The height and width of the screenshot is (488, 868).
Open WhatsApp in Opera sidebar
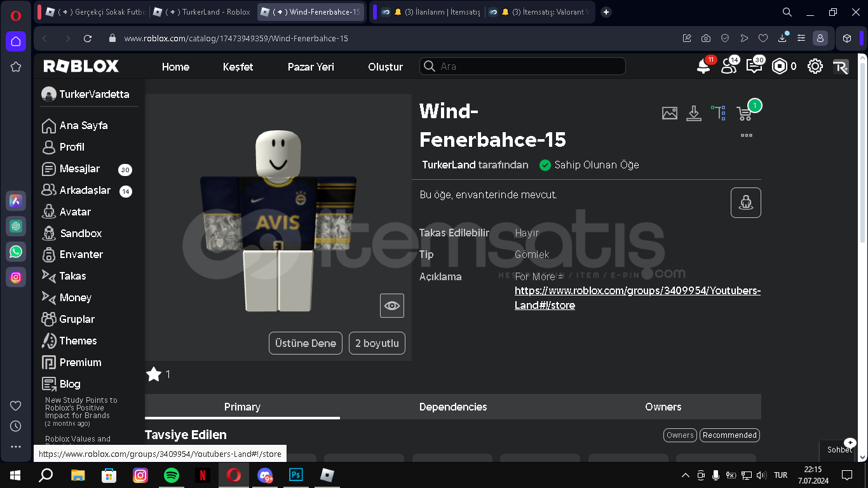point(16,252)
